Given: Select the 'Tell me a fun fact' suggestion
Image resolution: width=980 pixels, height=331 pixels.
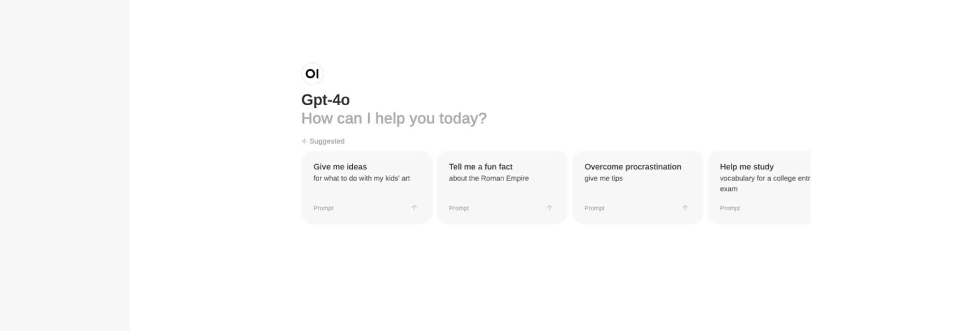Looking at the screenshot, I should pos(481,167).
